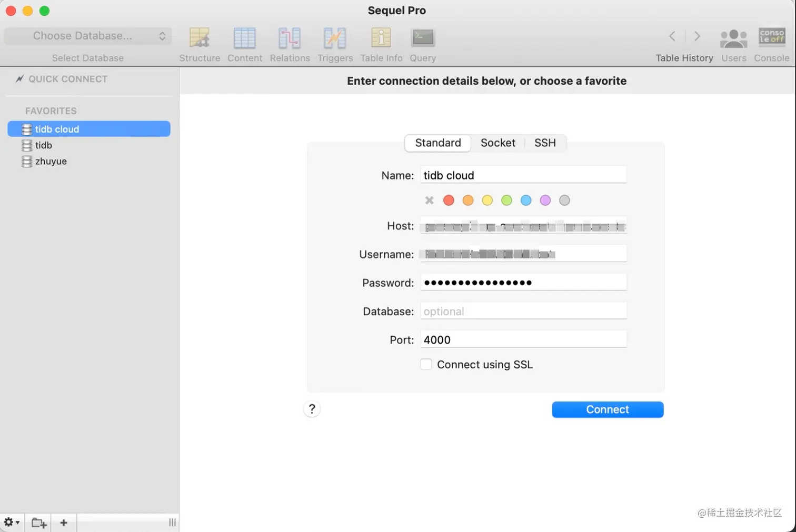Click the tidb cloud database icon
Viewport: 796px width, 532px height.
point(27,129)
